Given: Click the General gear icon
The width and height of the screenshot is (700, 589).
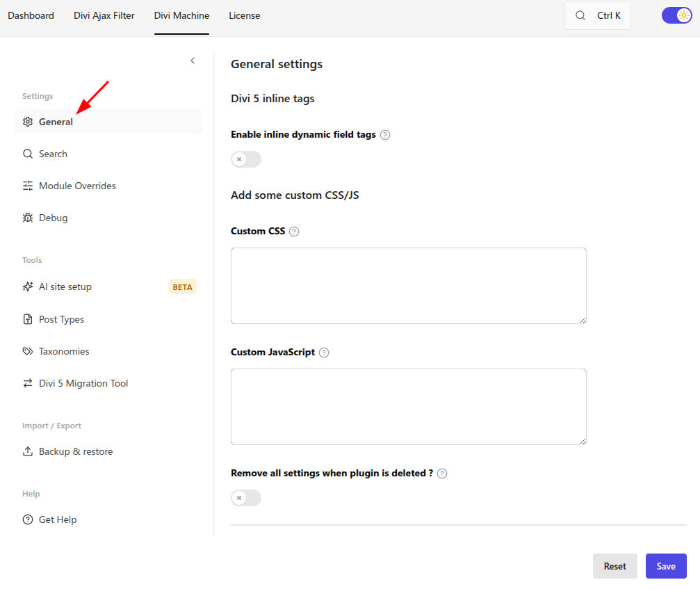Looking at the screenshot, I should (x=28, y=122).
